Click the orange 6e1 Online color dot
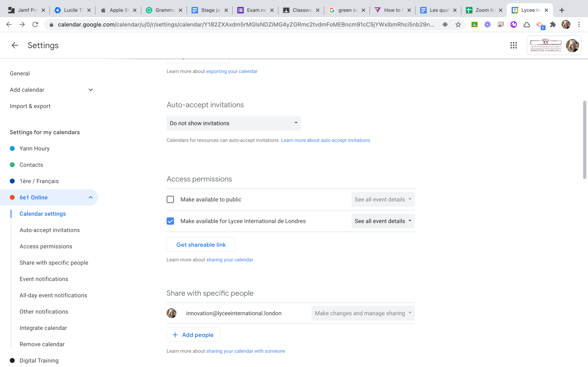 (x=12, y=198)
